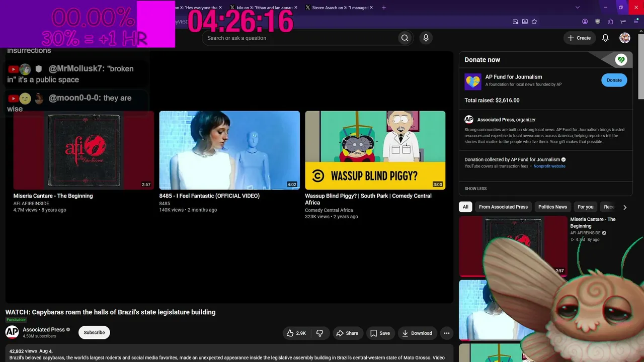Click the Associated Press channel avatar
Viewport: 644px width, 362px height.
pos(12,332)
